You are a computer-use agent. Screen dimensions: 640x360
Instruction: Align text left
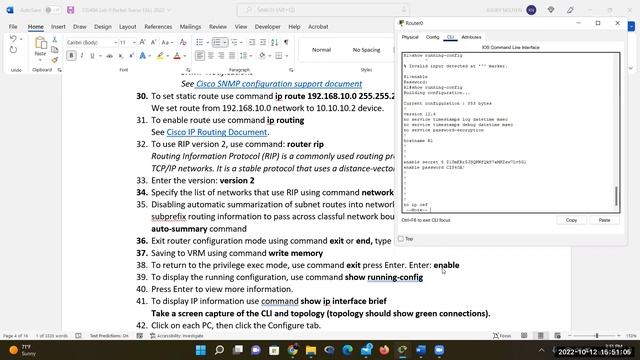[x=200, y=56]
